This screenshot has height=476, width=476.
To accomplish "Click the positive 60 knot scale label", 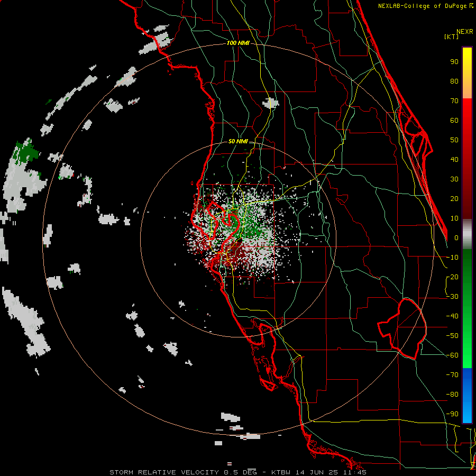I will [454, 121].
